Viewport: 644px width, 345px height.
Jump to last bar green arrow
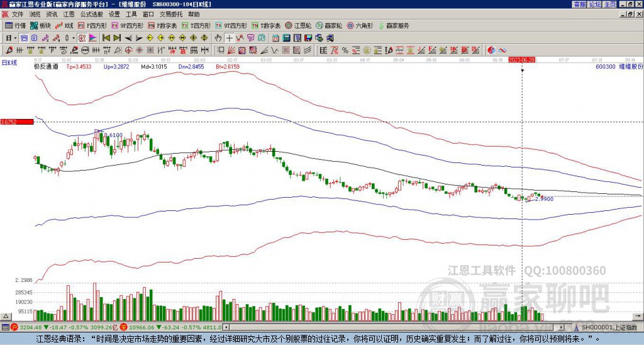117,38
